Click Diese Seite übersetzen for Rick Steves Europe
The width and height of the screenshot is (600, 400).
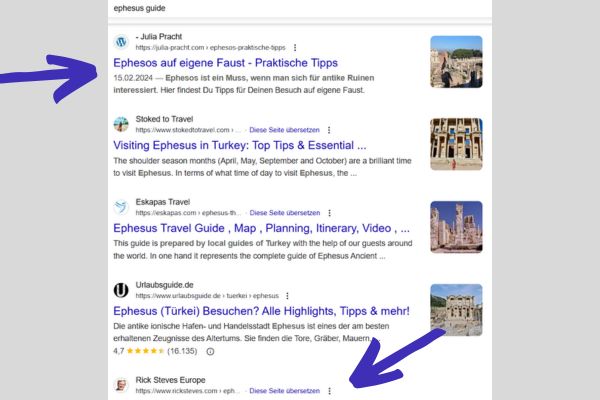(285, 391)
